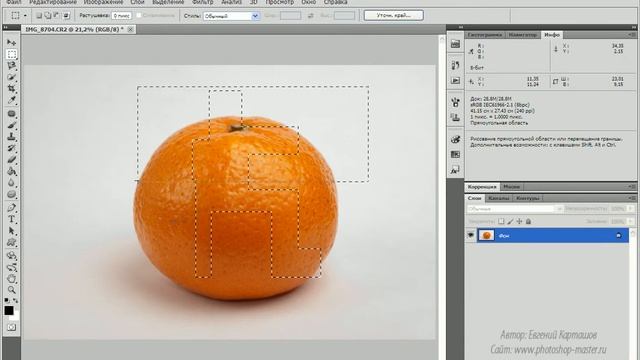This screenshot has width=640, height=360.
Task: Open the layer fill slider arrow
Action: (631, 221)
